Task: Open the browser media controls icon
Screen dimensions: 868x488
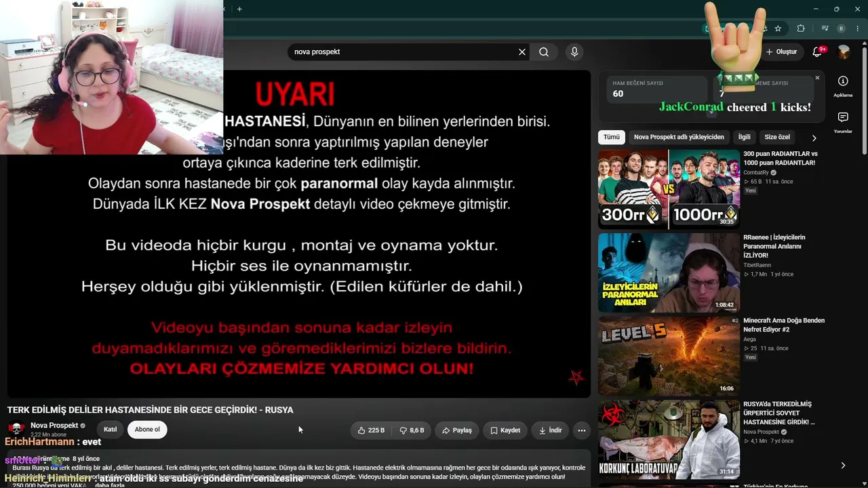Action: (x=825, y=28)
